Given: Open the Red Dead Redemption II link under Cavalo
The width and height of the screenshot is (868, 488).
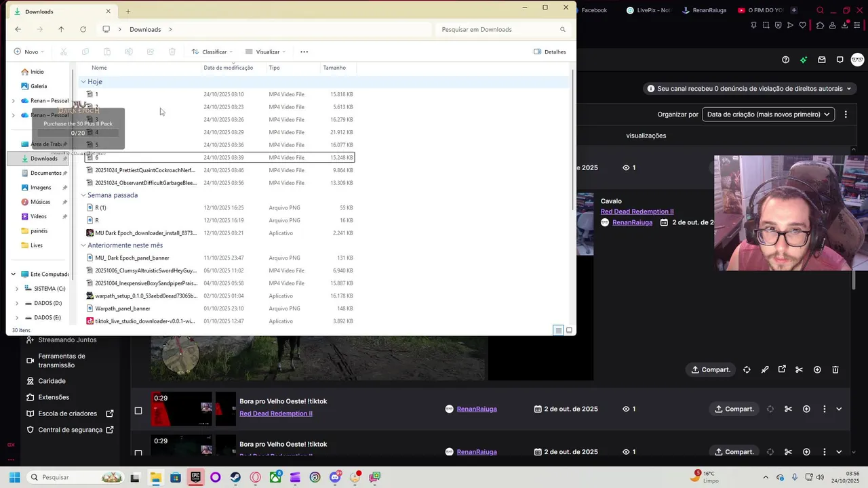Looking at the screenshot, I should 637,211.
